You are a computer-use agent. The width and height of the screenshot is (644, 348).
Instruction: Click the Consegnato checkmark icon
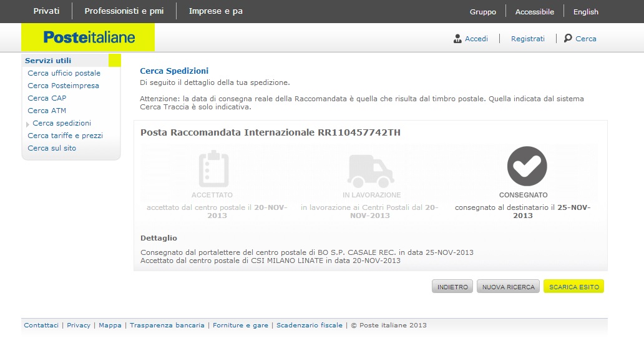click(x=527, y=166)
